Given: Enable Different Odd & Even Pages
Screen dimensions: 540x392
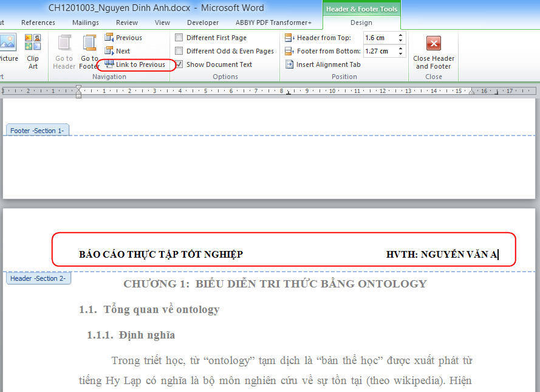Looking at the screenshot, I should click(179, 50).
